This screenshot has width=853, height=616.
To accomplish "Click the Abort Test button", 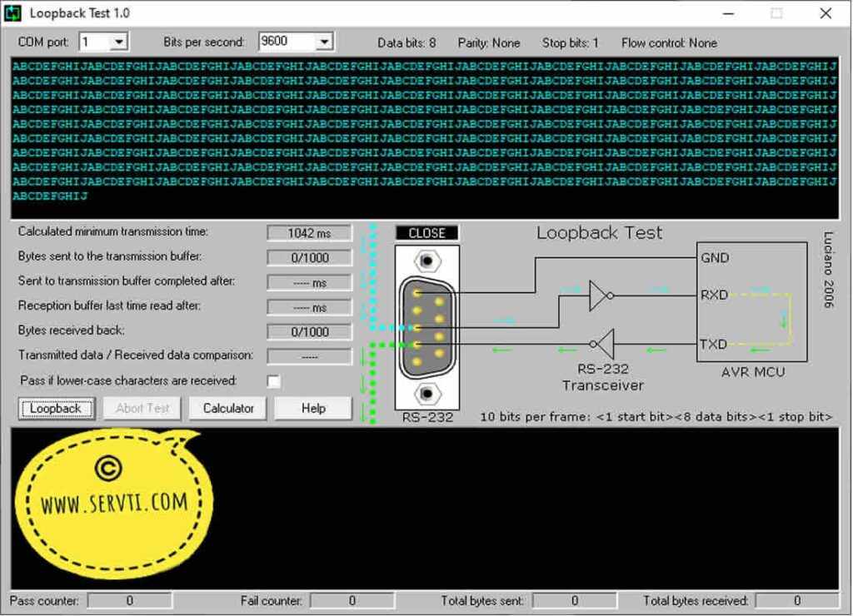I will coord(142,408).
